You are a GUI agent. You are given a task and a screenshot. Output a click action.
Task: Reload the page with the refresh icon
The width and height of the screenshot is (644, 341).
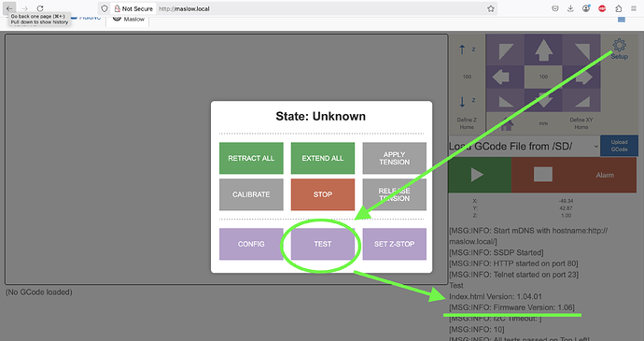click(40, 8)
